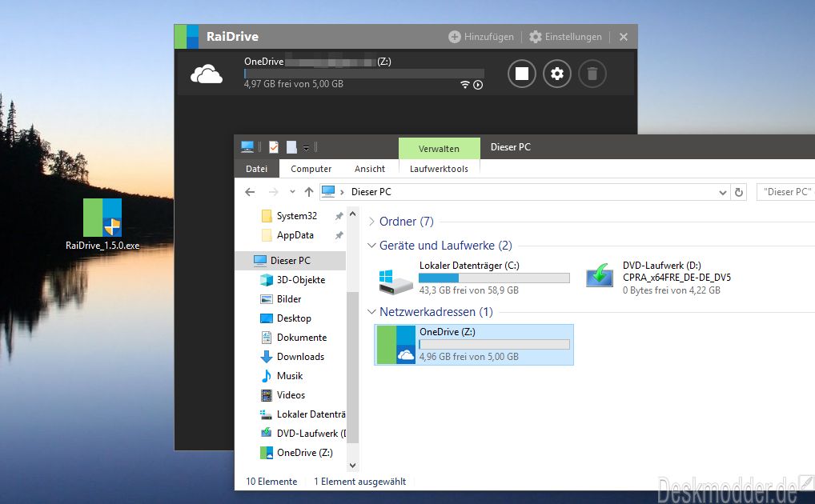Select DVD-Laufwerk (D:) drive

659,278
